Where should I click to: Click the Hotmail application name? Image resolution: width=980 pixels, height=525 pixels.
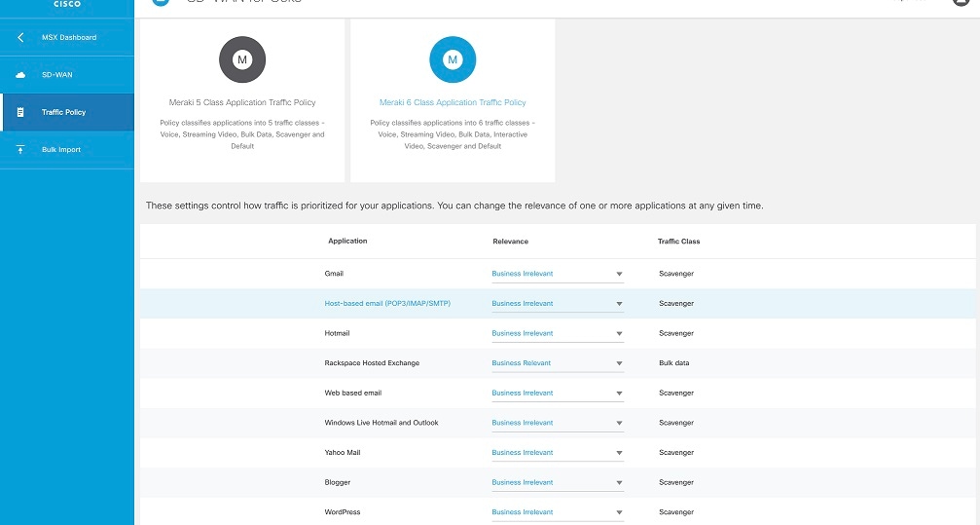point(337,333)
